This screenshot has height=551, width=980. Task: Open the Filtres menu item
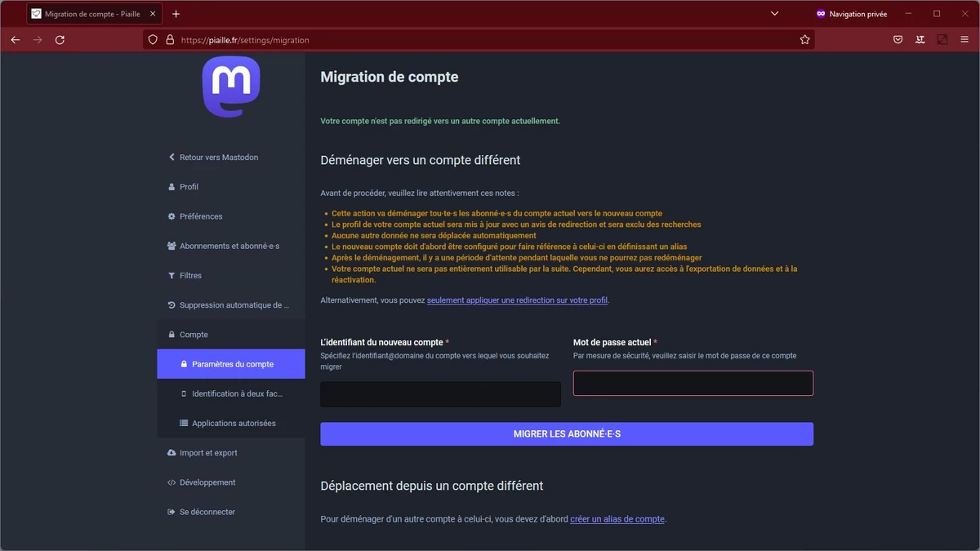click(231, 276)
